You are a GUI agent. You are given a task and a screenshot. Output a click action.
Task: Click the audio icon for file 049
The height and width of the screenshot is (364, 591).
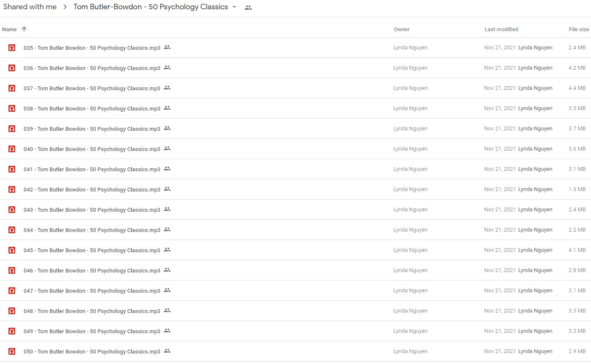point(12,331)
